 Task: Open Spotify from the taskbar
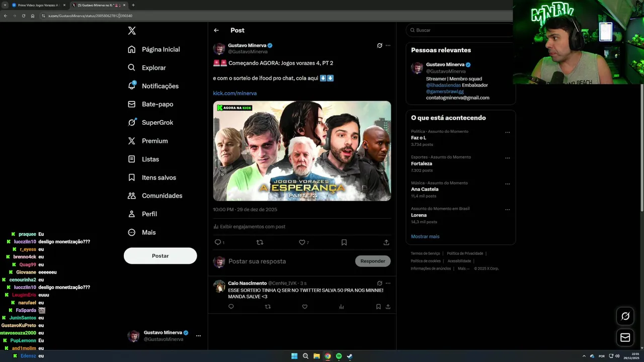(339, 356)
